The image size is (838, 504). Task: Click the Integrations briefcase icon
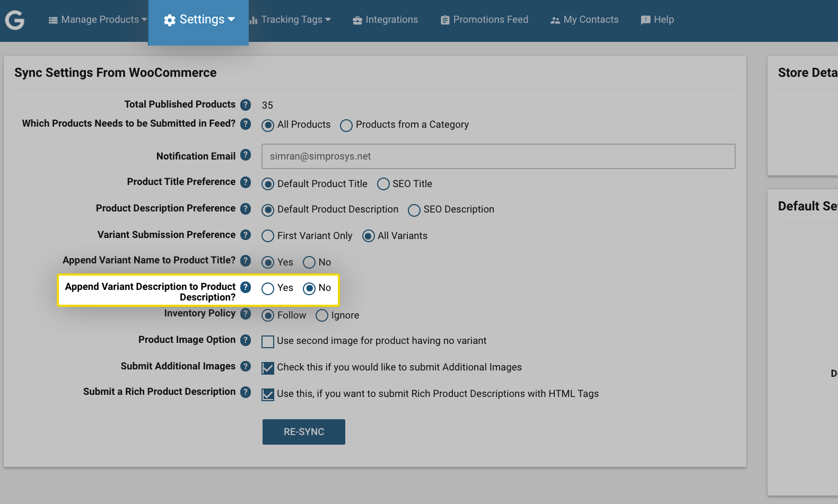[357, 20]
